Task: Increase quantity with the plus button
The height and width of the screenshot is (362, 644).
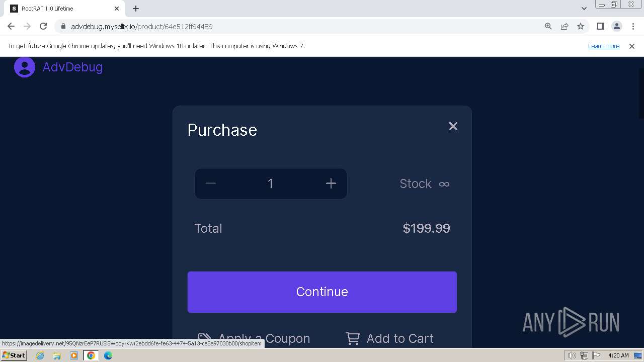Action: click(331, 184)
